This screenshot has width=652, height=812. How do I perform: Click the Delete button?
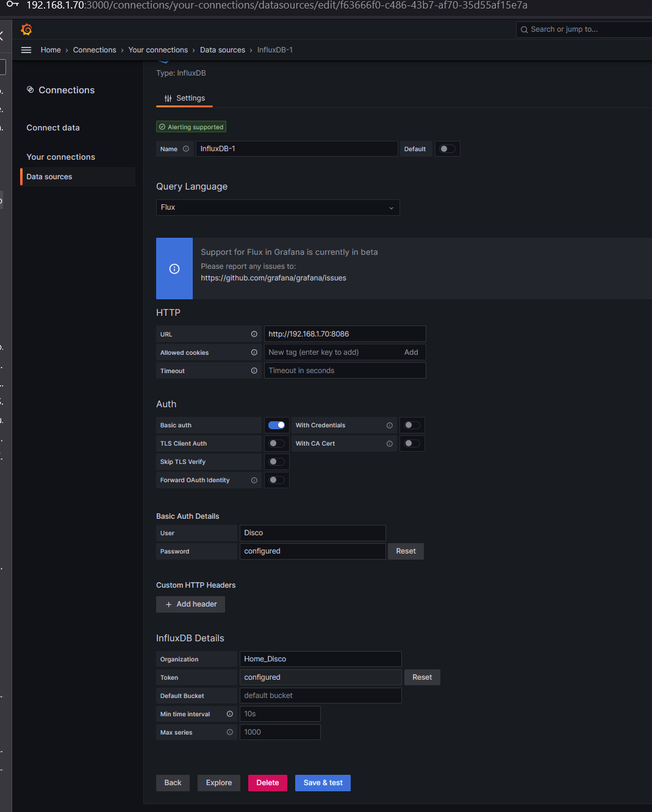[x=267, y=783]
